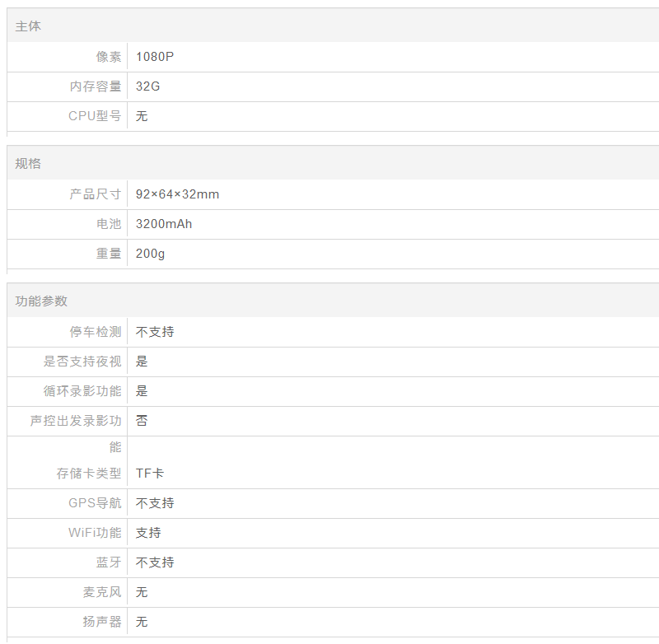Click the 电池 value 3200mAh

pyautogui.click(x=164, y=224)
